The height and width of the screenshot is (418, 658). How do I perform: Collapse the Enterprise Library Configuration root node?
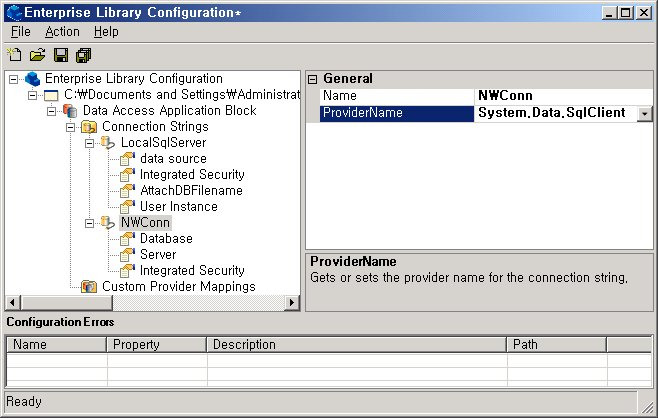pos(13,79)
